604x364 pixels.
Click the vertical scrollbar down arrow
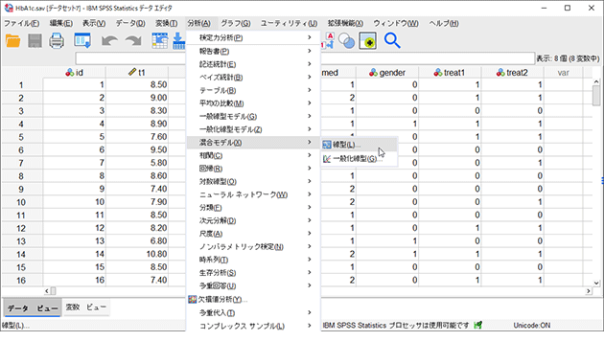(596, 283)
